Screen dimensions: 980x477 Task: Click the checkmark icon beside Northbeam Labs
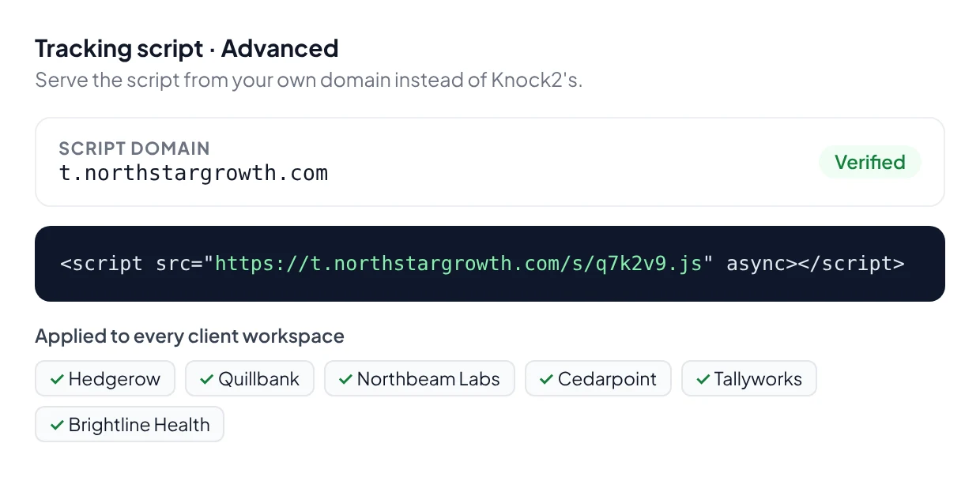click(x=346, y=380)
